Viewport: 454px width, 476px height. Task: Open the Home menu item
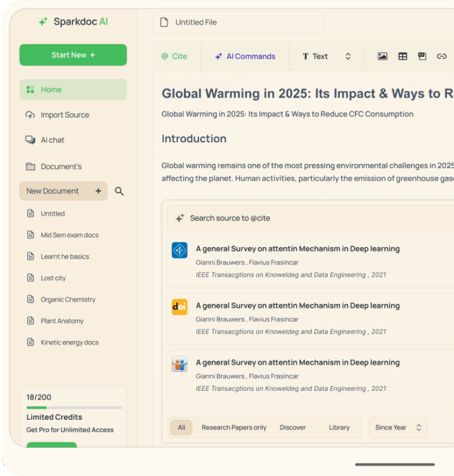coord(73,89)
